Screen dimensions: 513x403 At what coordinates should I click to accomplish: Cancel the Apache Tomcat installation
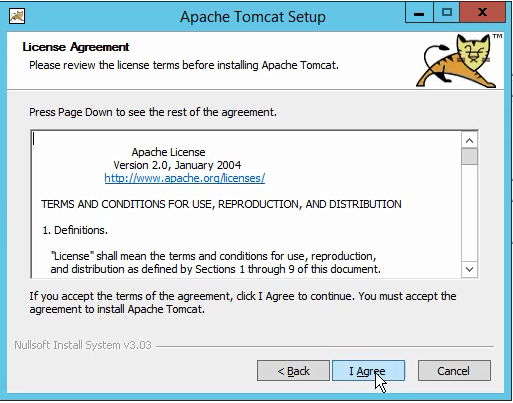[x=454, y=371]
